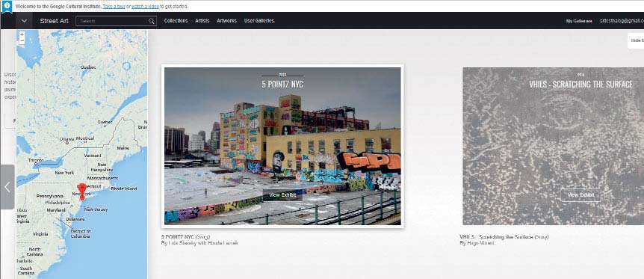
Task: View Exhibit for 5 Pointz NYC
Action: point(282,195)
